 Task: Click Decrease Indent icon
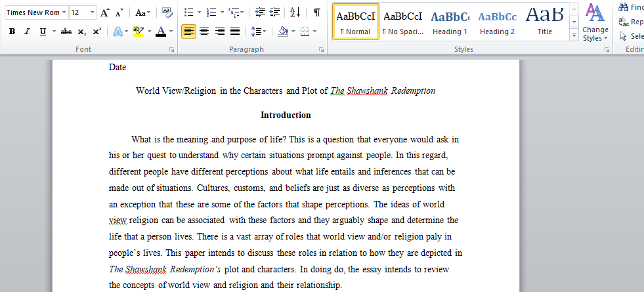[259, 12]
